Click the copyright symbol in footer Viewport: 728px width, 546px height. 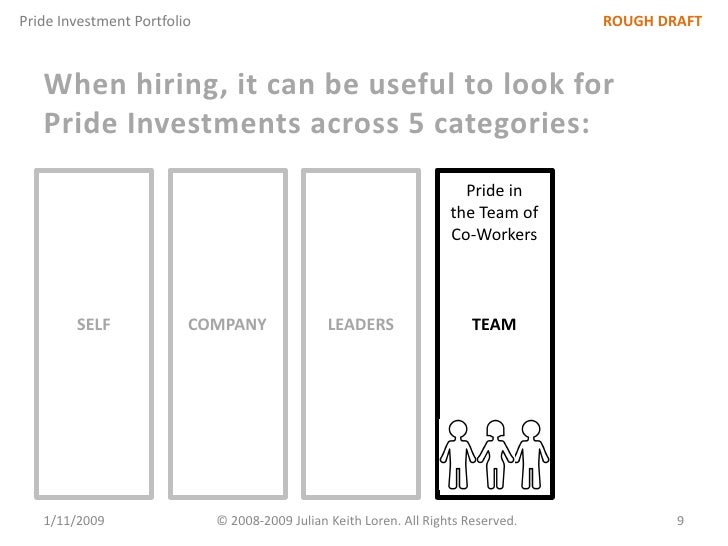coord(222,521)
